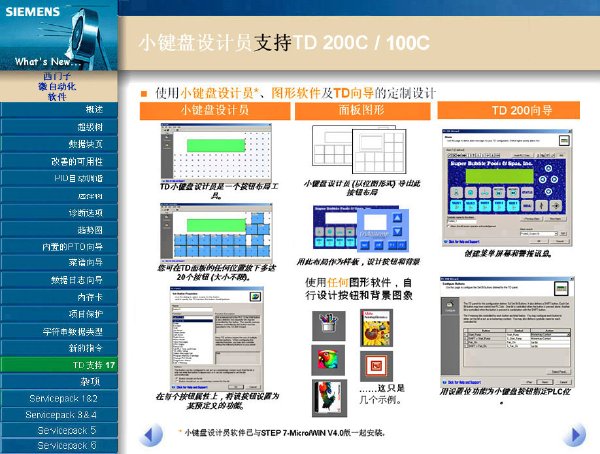This screenshot has height=454, width=600.
Task: Open Servicepack 5 in the sidebar
Action: click(59, 430)
